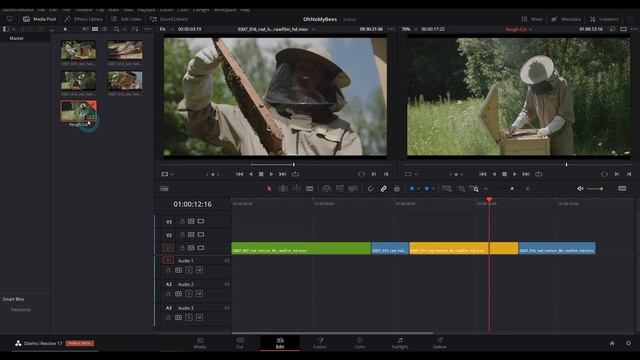Solo the Audio 3 track
The width and height of the screenshot is (640, 360).
[189, 318]
